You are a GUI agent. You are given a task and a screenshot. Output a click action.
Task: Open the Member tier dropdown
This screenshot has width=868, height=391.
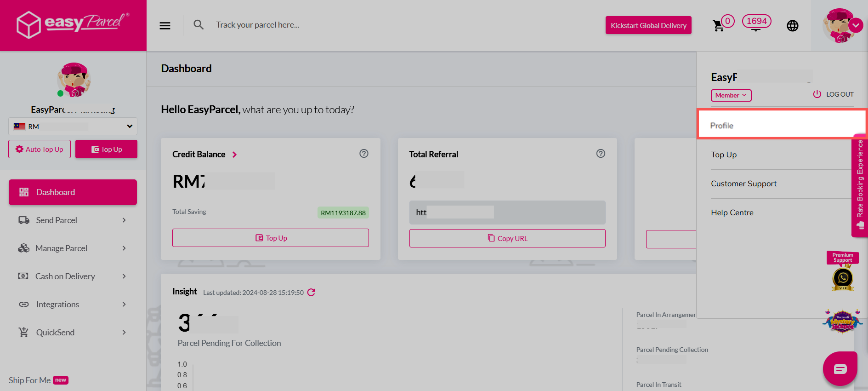tap(731, 95)
